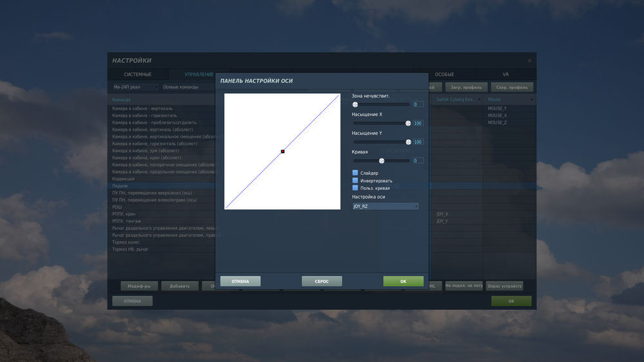Click the Насыщение Y slider handle
Screen dimensions: 644x362
coord(408,142)
